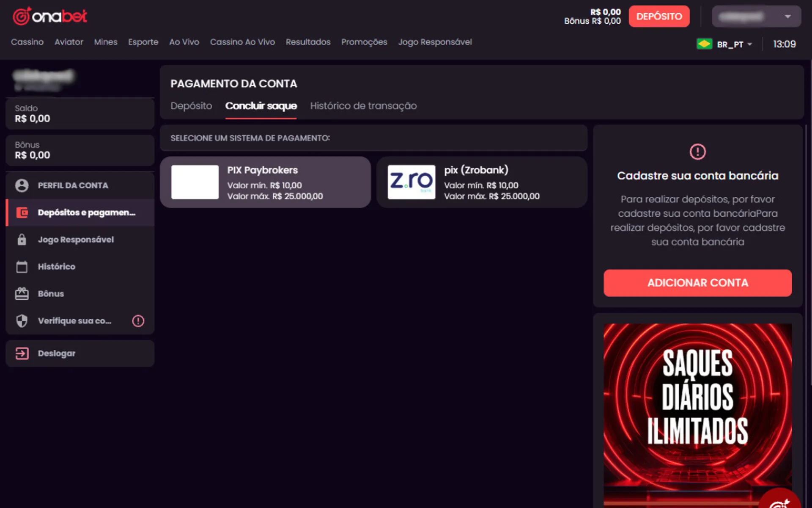Image resolution: width=812 pixels, height=508 pixels.
Task: Click the Saldo R$ 0,00 card
Action: (x=80, y=114)
